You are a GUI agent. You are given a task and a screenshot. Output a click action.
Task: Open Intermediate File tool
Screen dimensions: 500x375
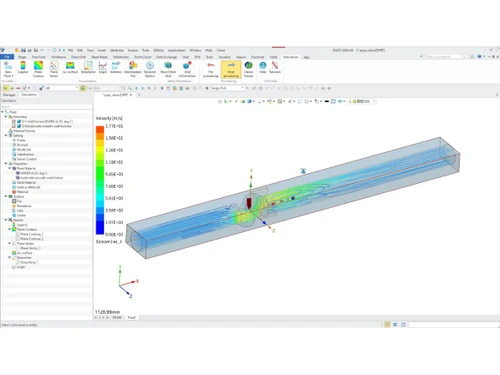tap(133, 69)
